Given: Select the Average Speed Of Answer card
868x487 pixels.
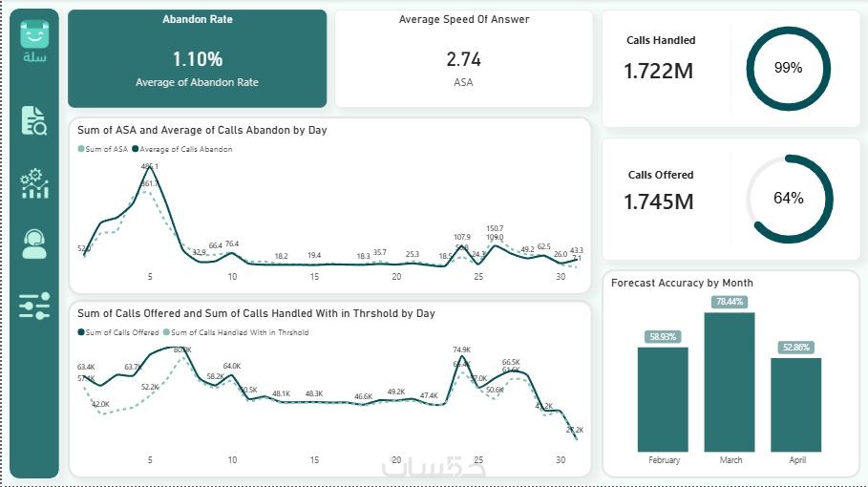Looking at the screenshot, I should [x=464, y=58].
